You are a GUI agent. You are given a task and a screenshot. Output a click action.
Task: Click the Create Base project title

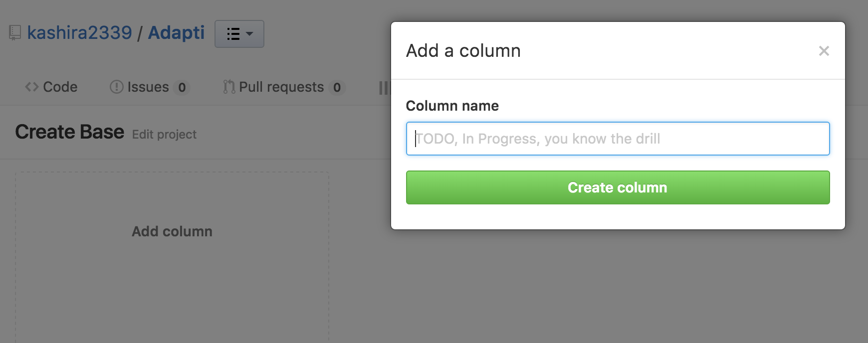69,132
